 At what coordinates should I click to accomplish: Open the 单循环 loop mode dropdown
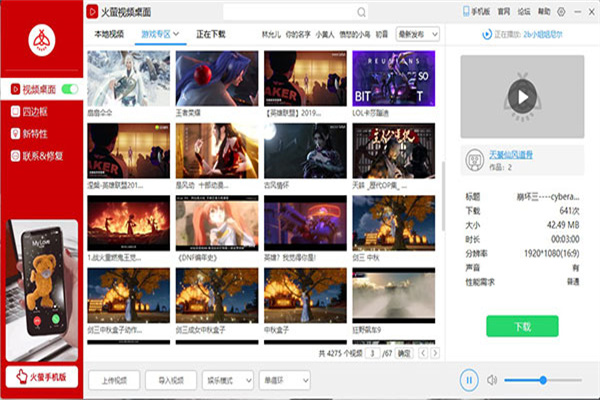[x=284, y=380]
